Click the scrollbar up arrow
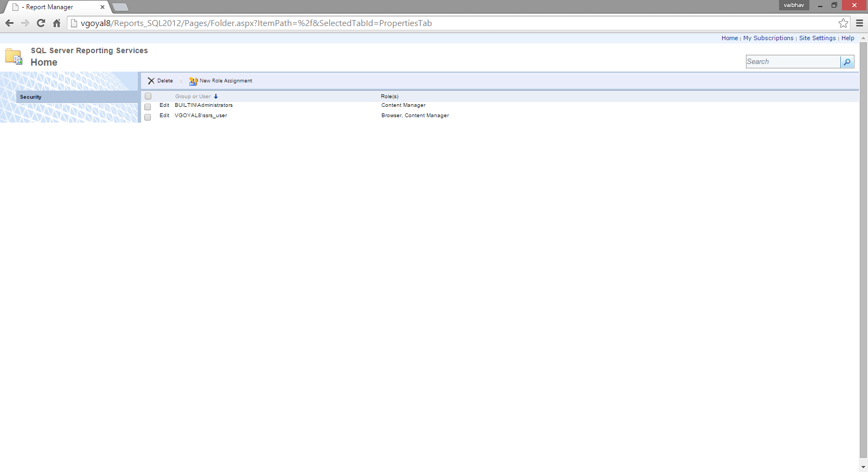868x472 pixels. pos(863,38)
